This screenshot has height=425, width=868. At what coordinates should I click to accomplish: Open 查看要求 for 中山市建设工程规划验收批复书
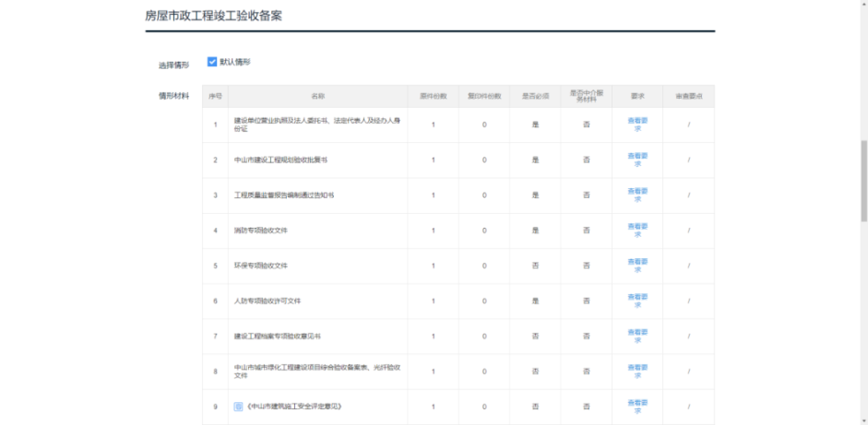636,159
